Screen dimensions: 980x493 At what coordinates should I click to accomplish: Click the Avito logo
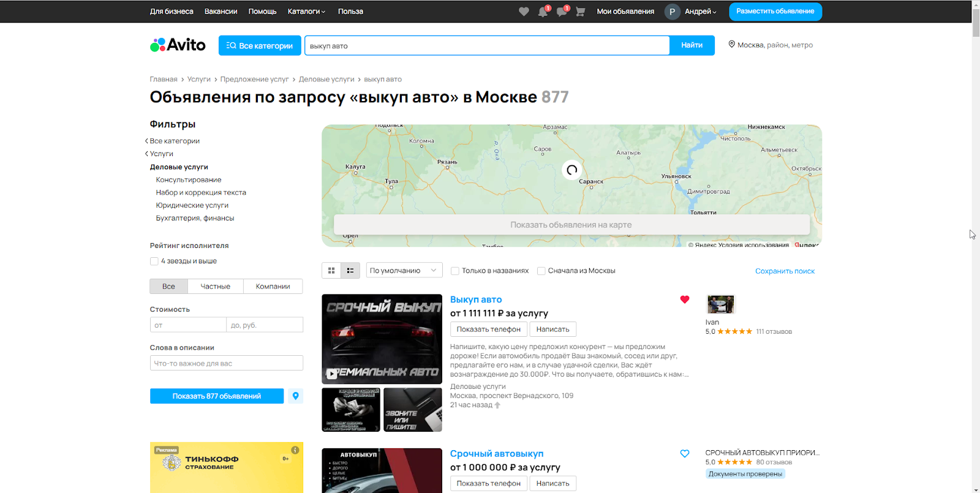178,45
